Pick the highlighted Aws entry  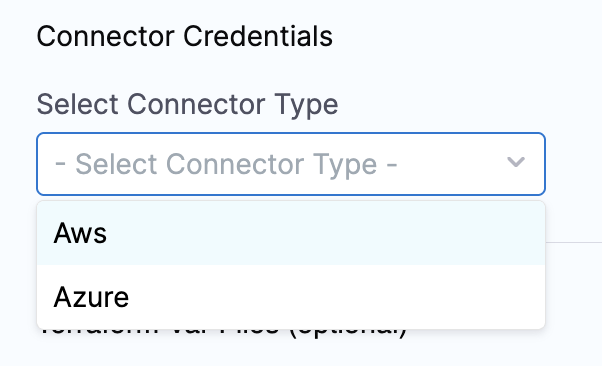pyautogui.click(x=291, y=233)
